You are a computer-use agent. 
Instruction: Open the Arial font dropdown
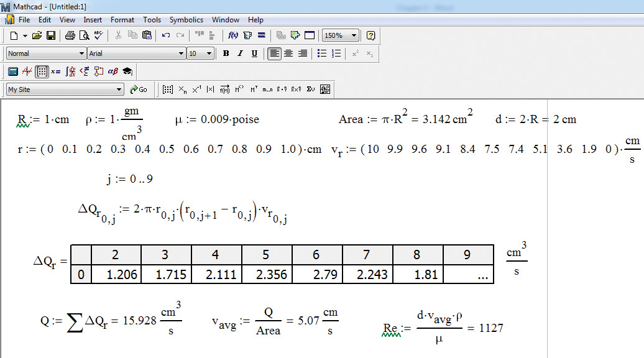[181, 53]
